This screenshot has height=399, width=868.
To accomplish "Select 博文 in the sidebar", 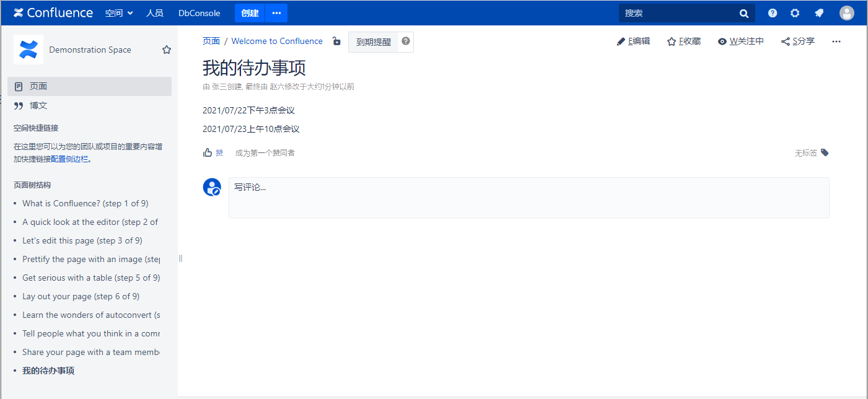I will [38, 105].
